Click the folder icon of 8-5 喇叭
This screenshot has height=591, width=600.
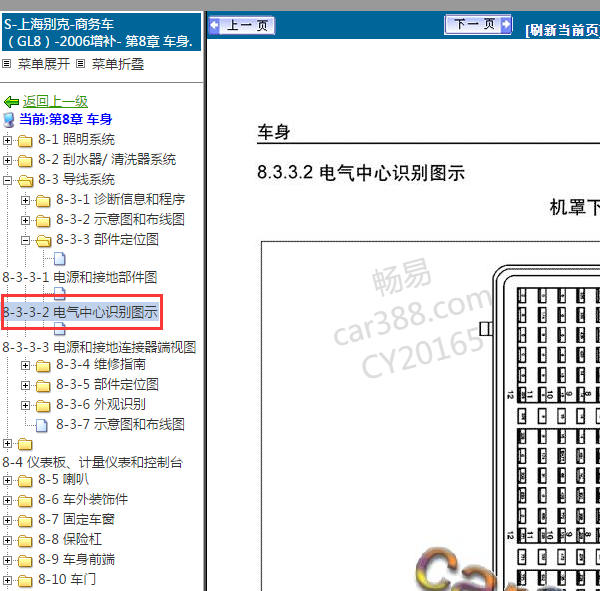[x=25, y=481]
